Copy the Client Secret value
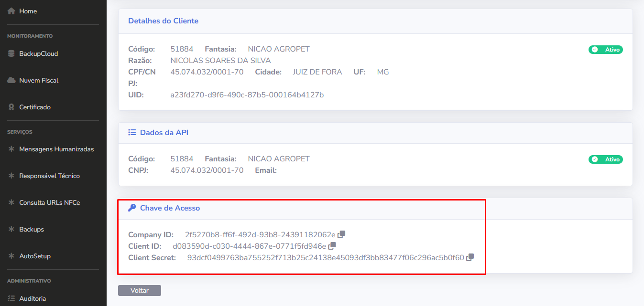 [470, 257]
